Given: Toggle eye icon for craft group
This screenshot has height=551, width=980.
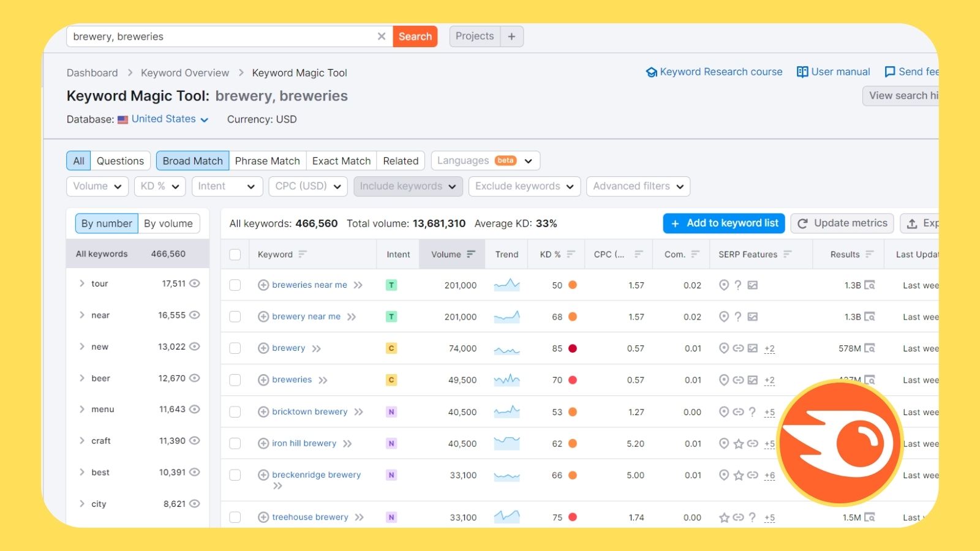Looking at the screenshot, I should point(195,441).
